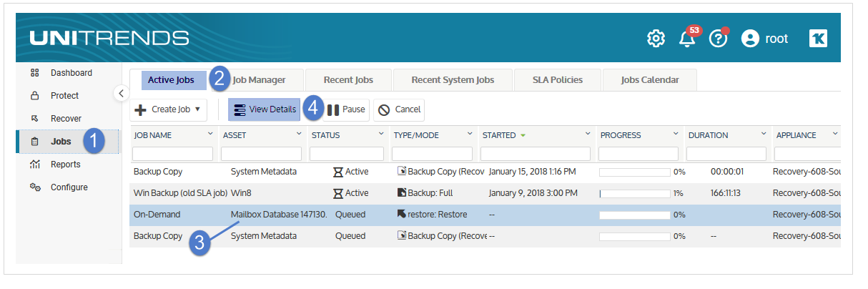Viewport: 868px width, 289px height.
Task: Click the 166:11:13 duration cell
Action: pos(728,193)
